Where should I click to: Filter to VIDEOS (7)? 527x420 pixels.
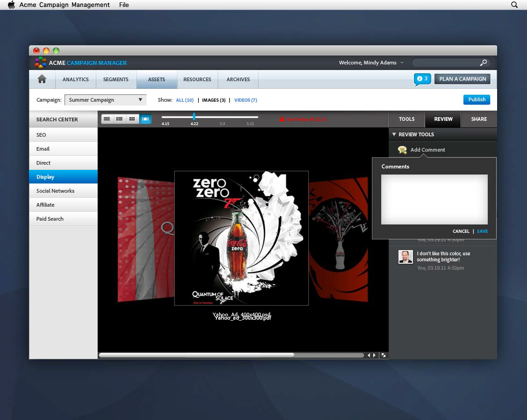coord(246,100)
